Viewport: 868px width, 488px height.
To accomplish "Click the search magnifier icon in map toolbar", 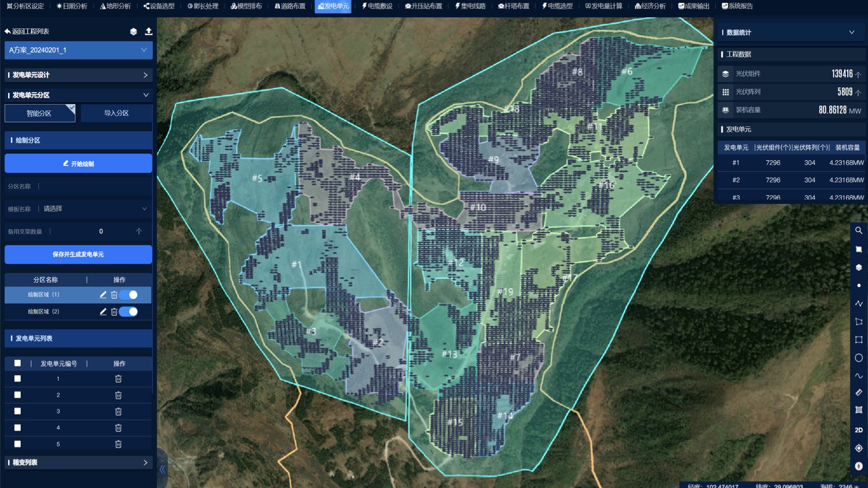I will tap(859, 230).
